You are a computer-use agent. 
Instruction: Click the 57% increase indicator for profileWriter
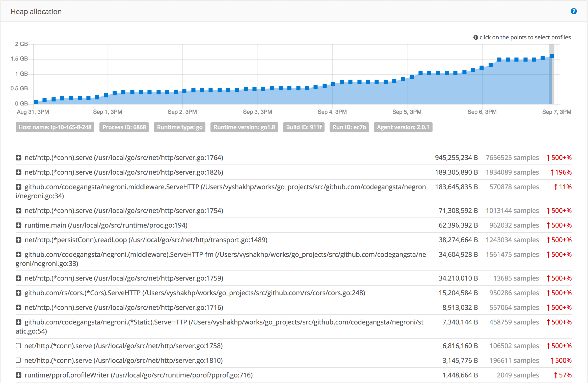click(563, 375)
